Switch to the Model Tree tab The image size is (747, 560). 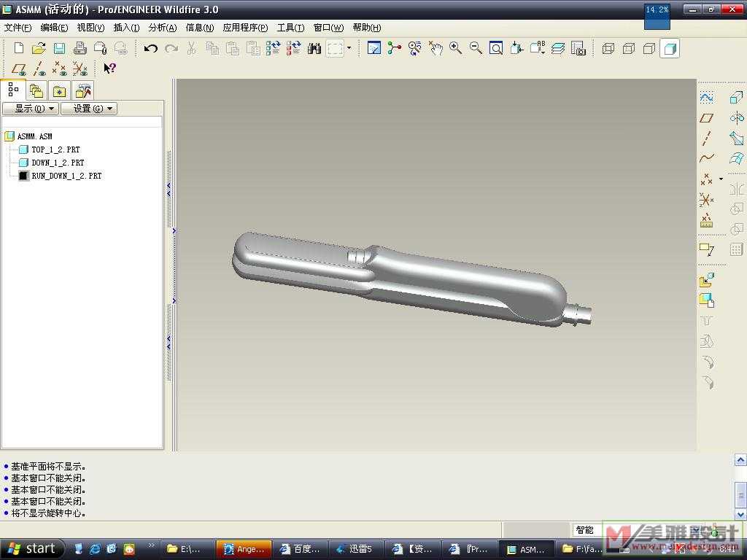pos(13,89)
